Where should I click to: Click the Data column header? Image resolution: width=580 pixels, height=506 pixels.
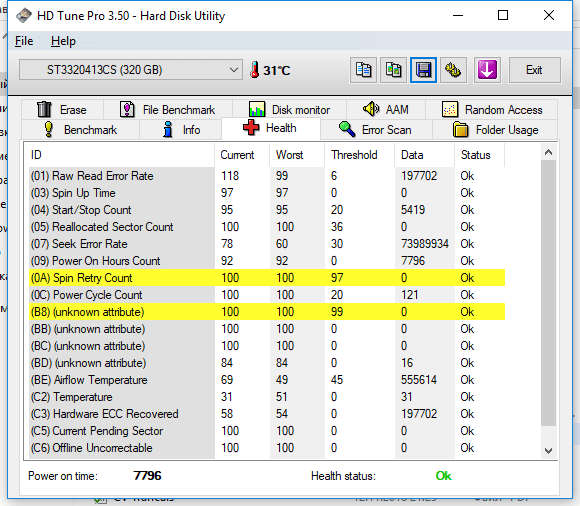[425, 155]
